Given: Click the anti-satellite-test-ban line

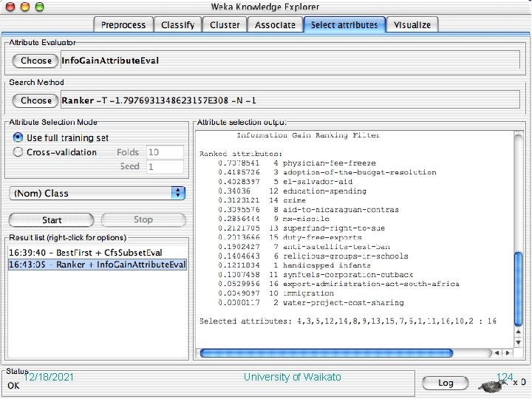Looking at the screenshot, I should (304, 247).
